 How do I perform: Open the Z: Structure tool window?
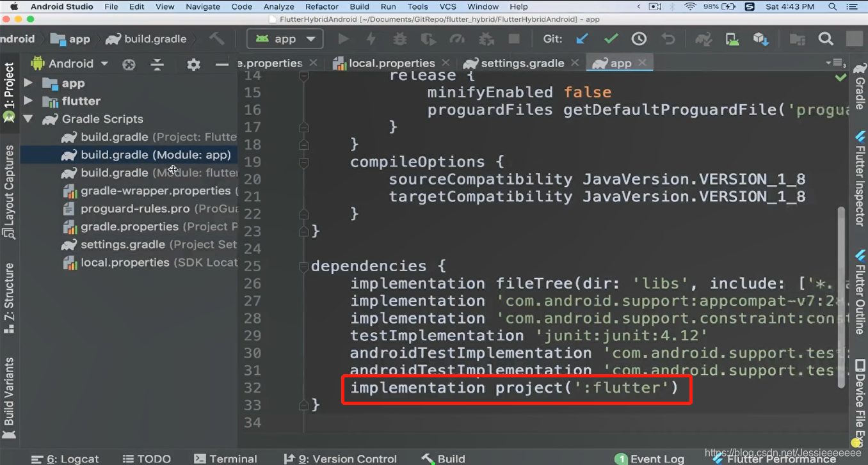(x=9, y=298)
